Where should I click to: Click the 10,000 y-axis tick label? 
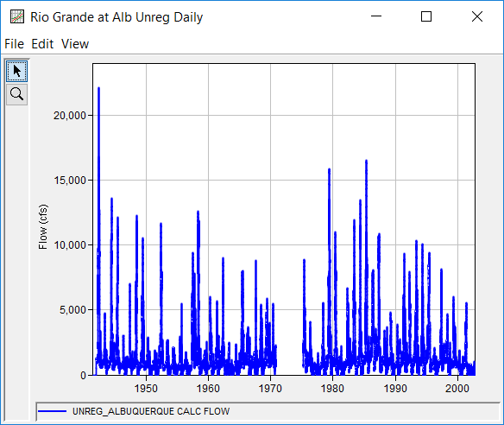tap(70, 245)
